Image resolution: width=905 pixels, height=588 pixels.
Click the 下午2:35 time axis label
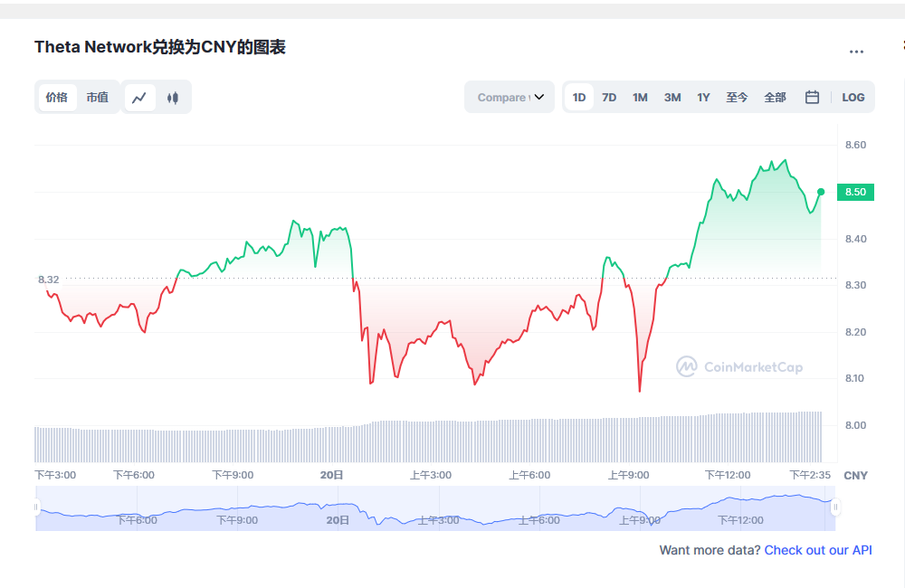click(810, 476)
